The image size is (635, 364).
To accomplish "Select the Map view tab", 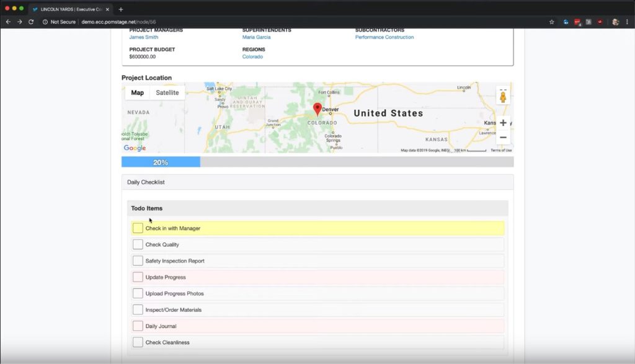I will pos(137,92).
